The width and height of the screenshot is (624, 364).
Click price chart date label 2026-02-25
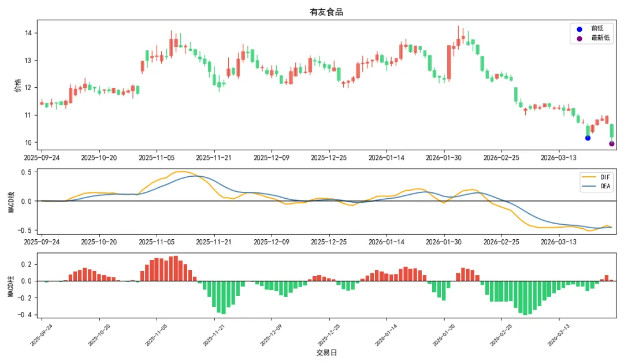point(501,158)
